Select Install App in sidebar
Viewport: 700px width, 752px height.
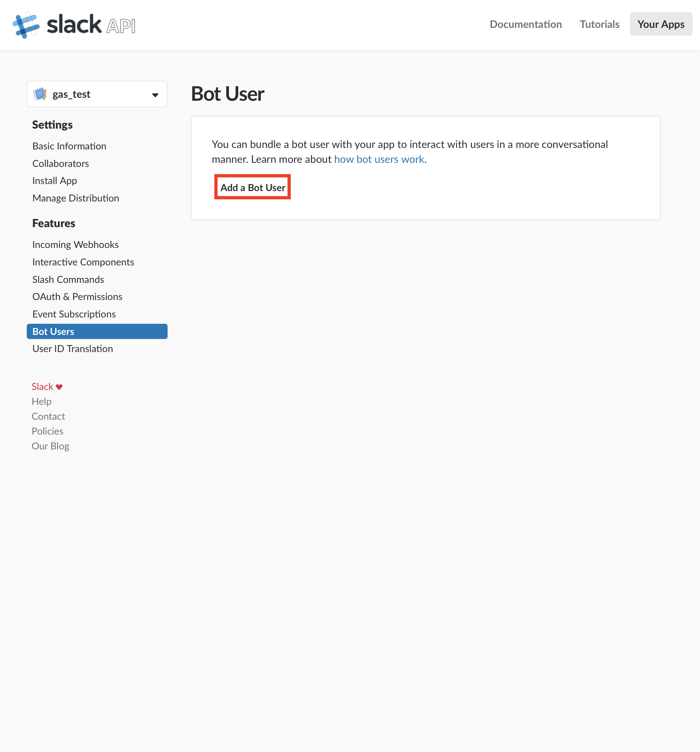[x=55, y=181]
